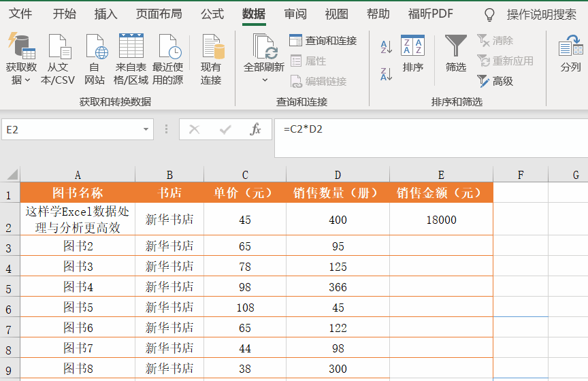Screen dimensions: 588x381
Task: Click the 编辑链接 edit links item
Action: pyautogui.click(x=318, y=81)
